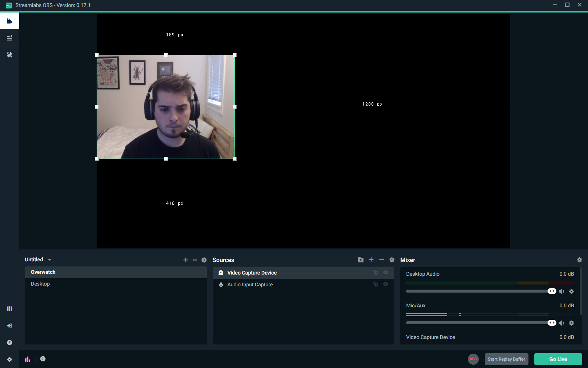Open source properties gear in Sources panel
This screenshot has height=368, width=588.
tap(392, 260)
